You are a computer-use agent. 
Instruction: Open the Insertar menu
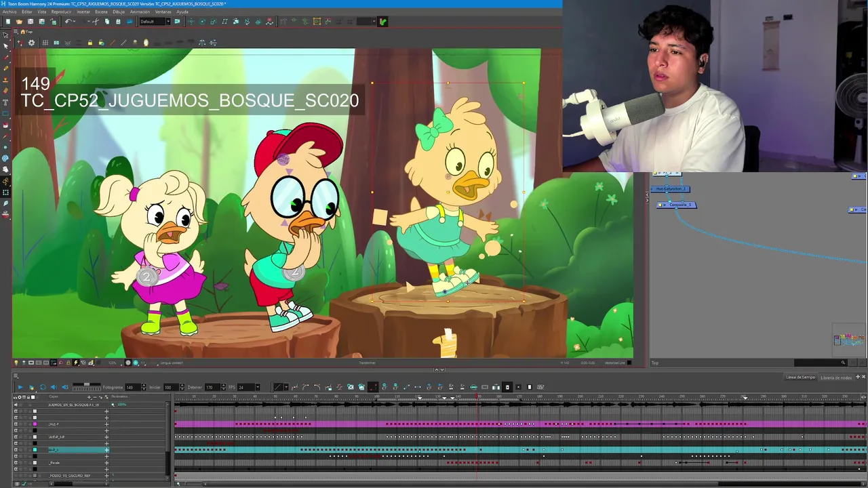(x=83, y=12)
